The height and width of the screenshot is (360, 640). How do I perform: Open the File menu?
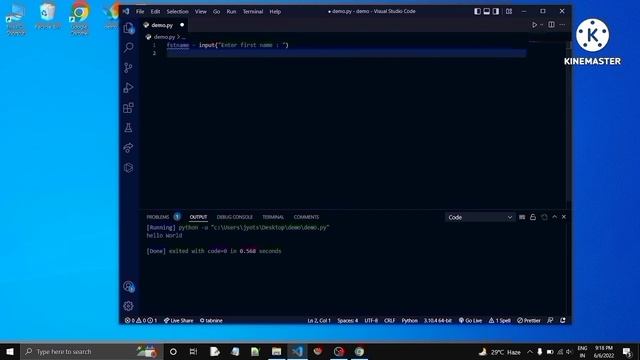click(140, 11)
